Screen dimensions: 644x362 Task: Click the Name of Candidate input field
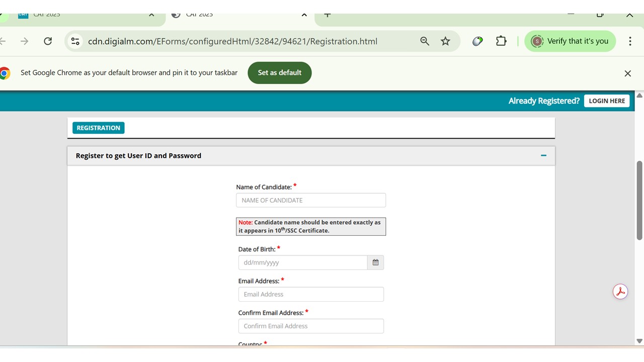(310, 200)
